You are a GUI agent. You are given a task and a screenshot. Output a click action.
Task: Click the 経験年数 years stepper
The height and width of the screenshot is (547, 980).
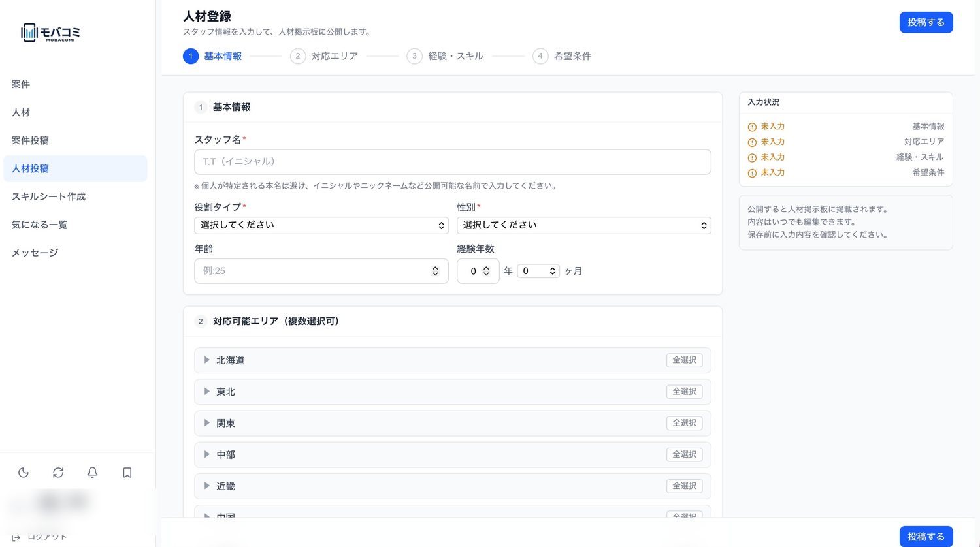click(486, 271)
